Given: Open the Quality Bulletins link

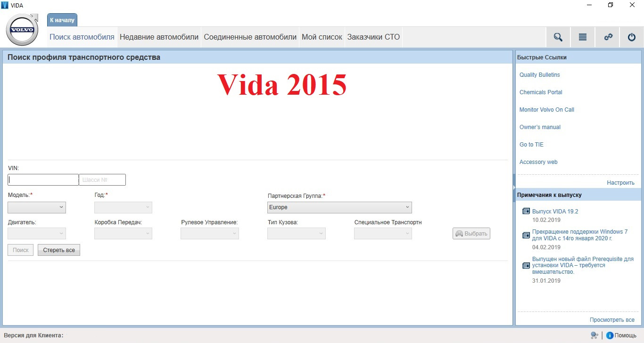Looking at the screenshot, I should click(540, 75).
